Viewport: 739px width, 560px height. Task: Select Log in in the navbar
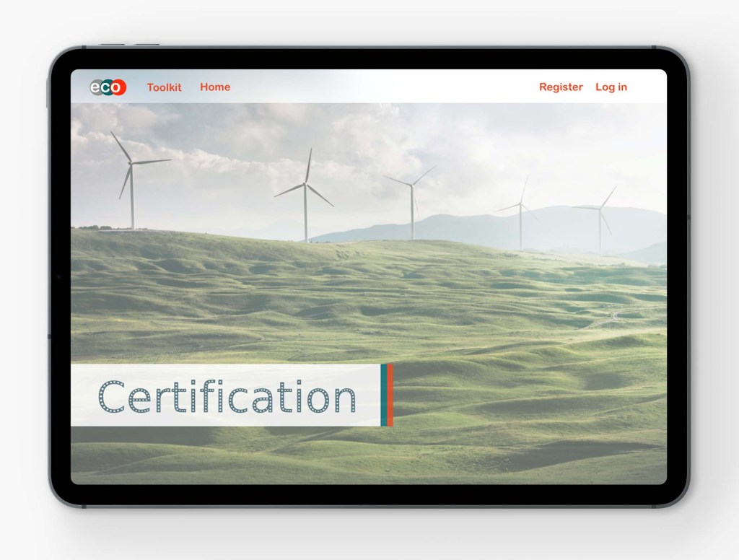coord(611,87)
